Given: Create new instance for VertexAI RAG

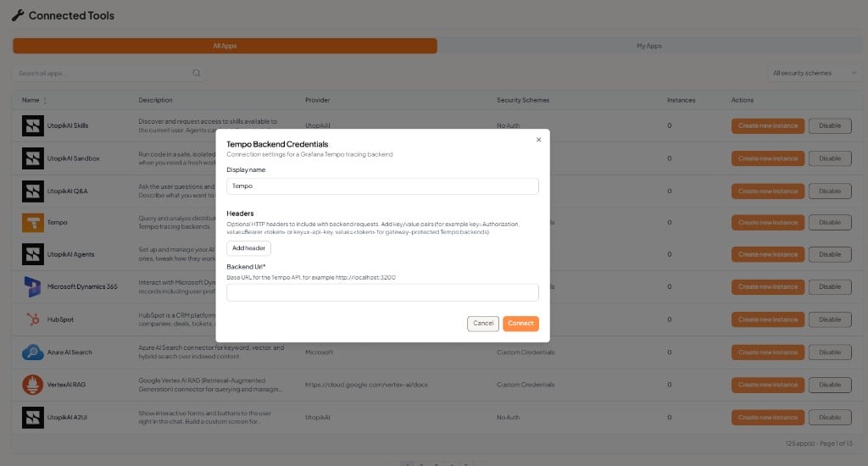Looking at the screenshot, I should [768, 385].
